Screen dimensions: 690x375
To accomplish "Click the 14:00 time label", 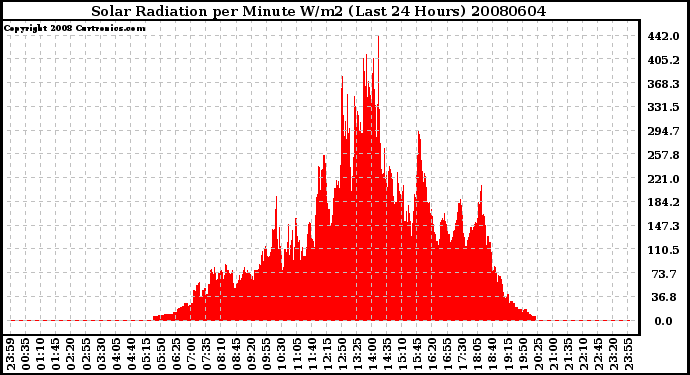I will 372,354.
